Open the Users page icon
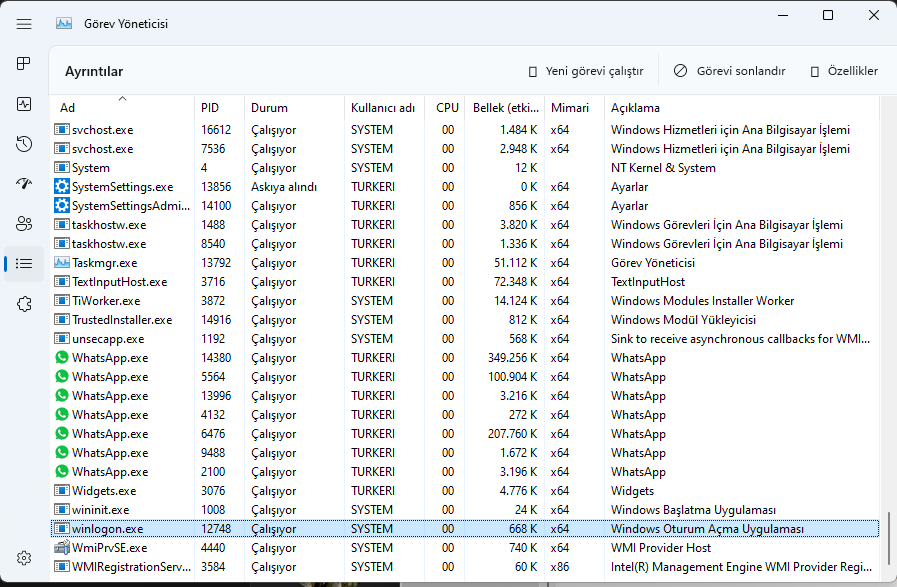 coord(24,224)
